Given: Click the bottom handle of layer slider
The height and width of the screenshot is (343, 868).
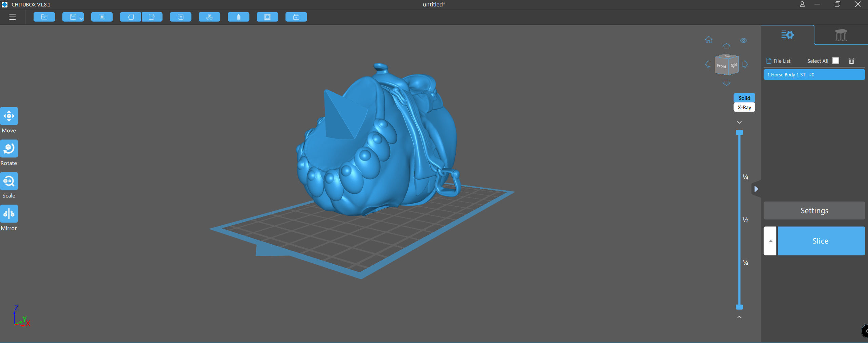Looking at the screenshot, I should click(x=739, y=307).
